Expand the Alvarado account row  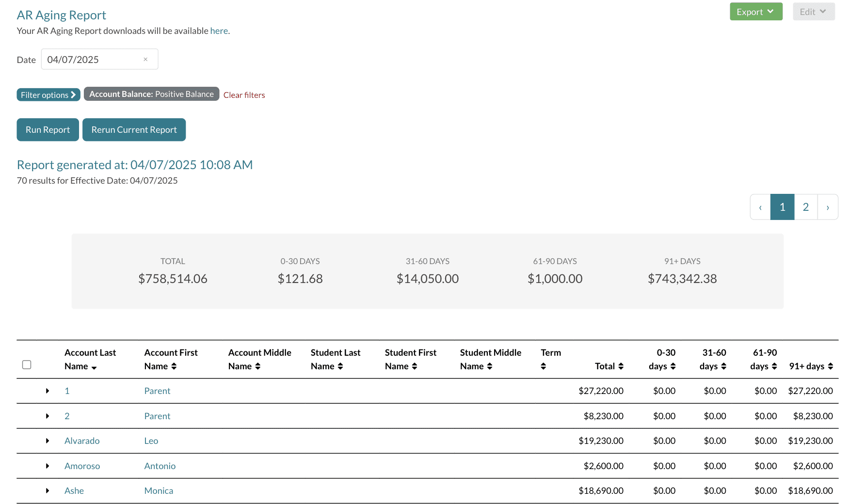[48, 441]
